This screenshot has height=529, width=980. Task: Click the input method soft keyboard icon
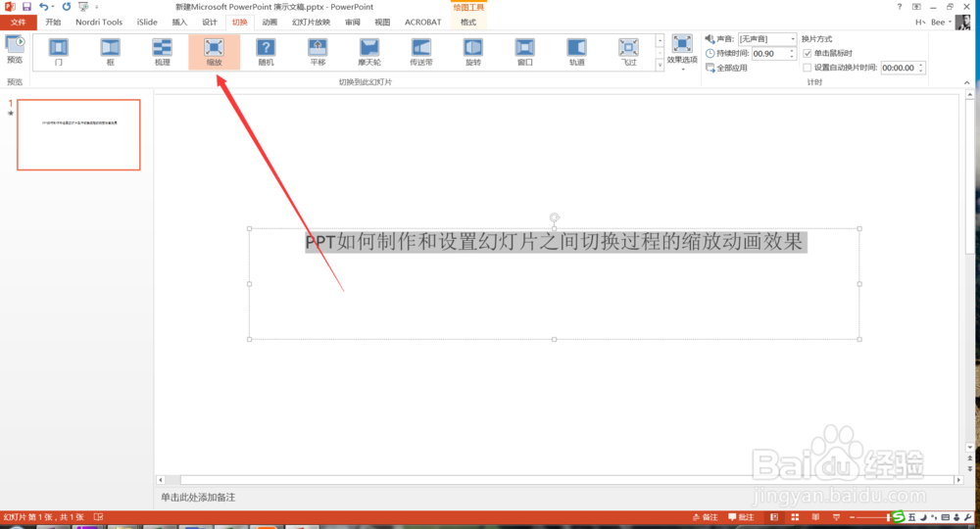coord(946,517)
